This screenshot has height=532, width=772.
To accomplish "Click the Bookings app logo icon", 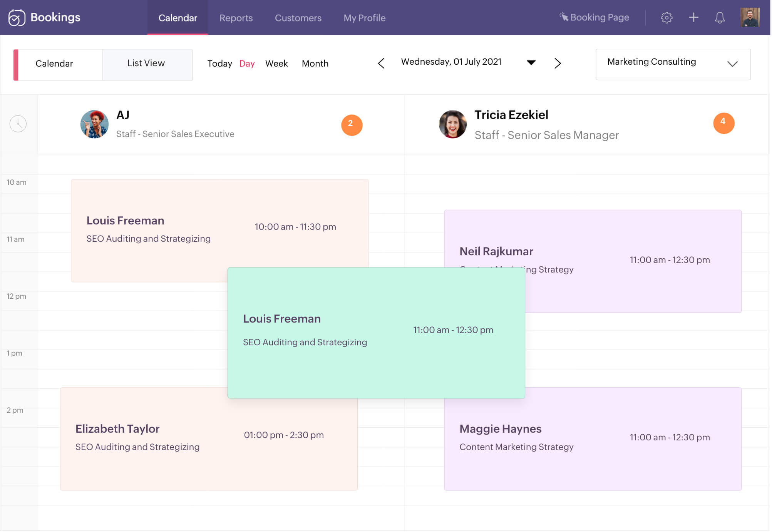I will [17, 17].
